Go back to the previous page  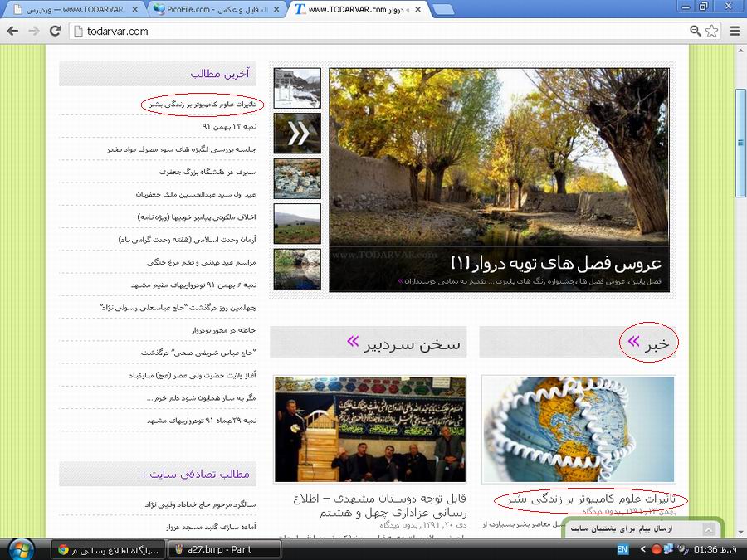[12, 31]
